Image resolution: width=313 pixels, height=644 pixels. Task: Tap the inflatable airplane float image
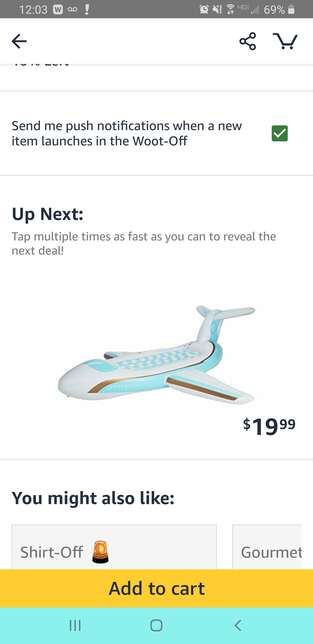tap(156, 352)
